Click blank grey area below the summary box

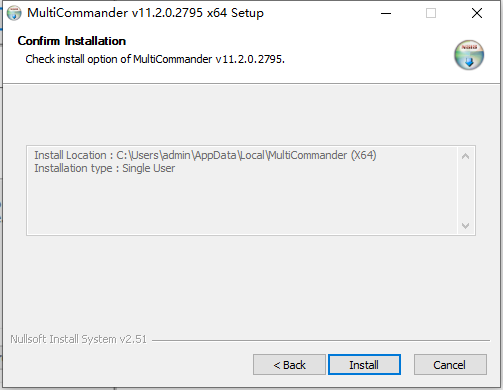[251, 283]
